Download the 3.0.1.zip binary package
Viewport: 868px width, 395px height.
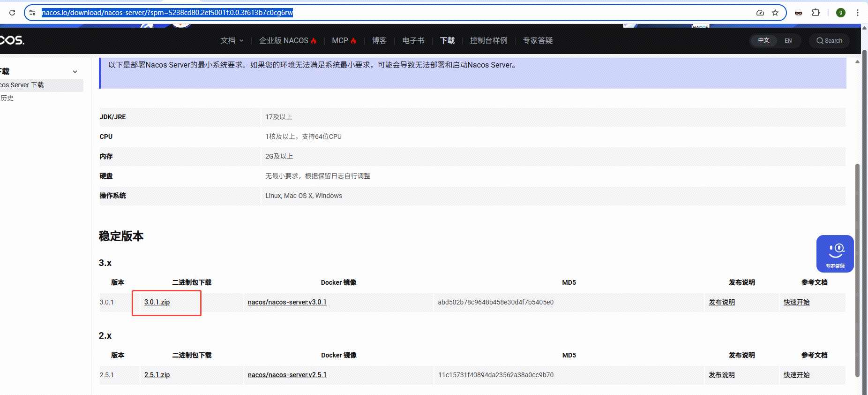157,302
